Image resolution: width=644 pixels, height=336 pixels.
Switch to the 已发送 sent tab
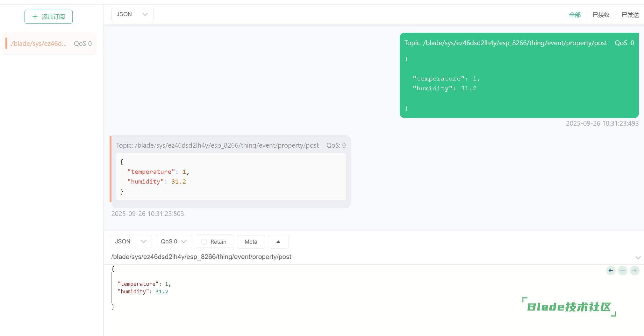(x=630, y=15)
